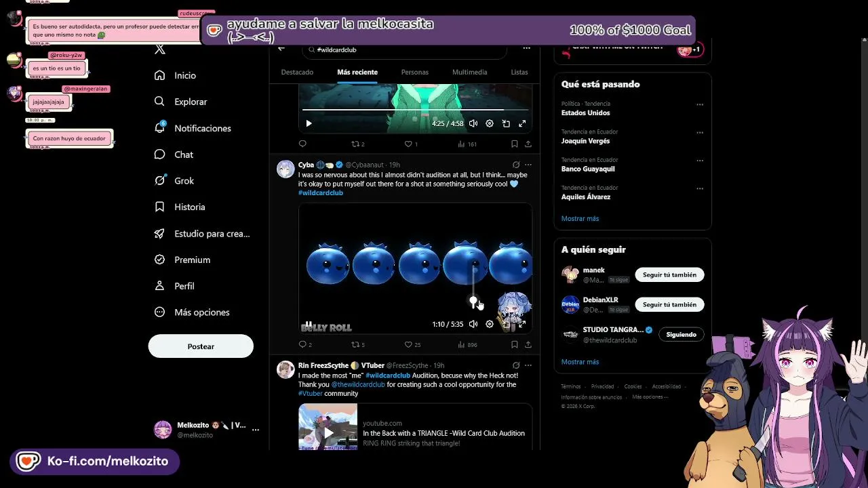Image resolution: width=868 pixels, height=488 pixels.
Task: Play the first video at 4:25
Action: click(309, 123)
